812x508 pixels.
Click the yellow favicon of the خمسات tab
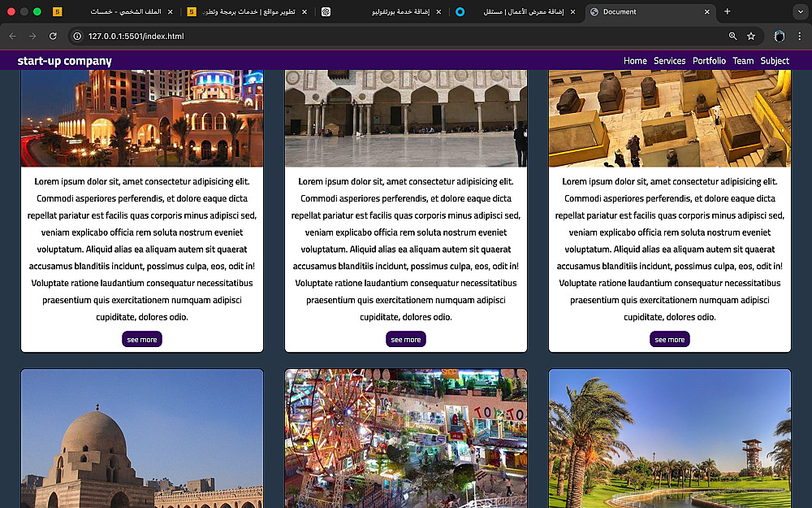58,11
